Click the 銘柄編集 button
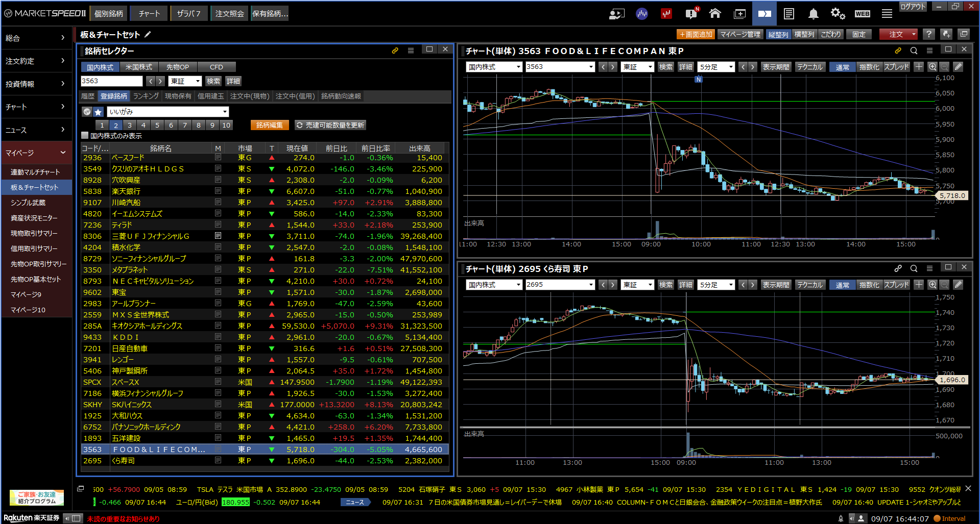 pos(270,125)
